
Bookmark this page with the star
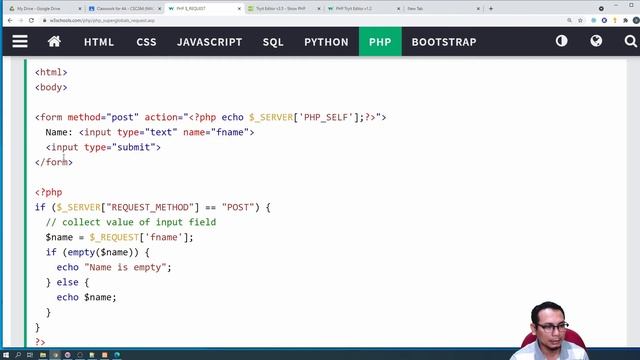580,20
